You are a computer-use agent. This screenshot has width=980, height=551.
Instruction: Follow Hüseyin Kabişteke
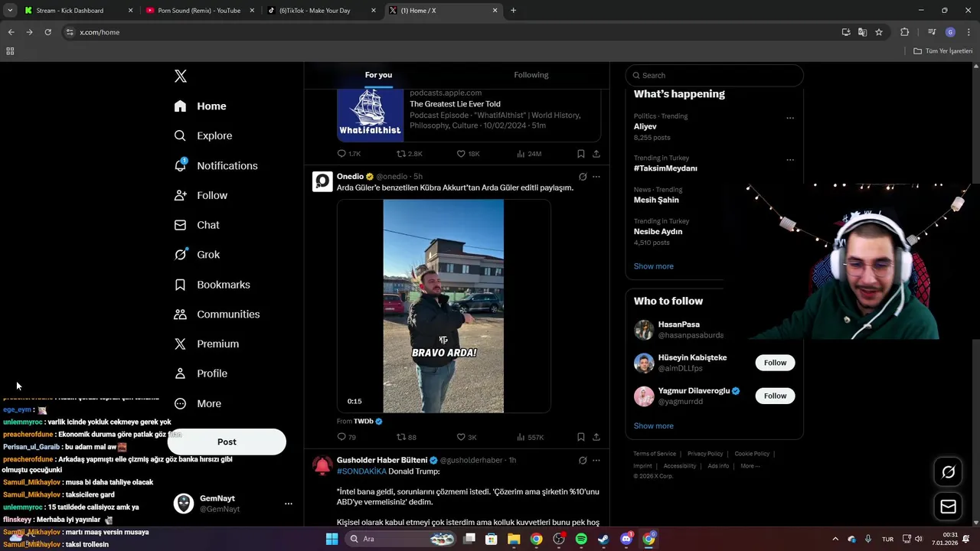tap(775, 363)
